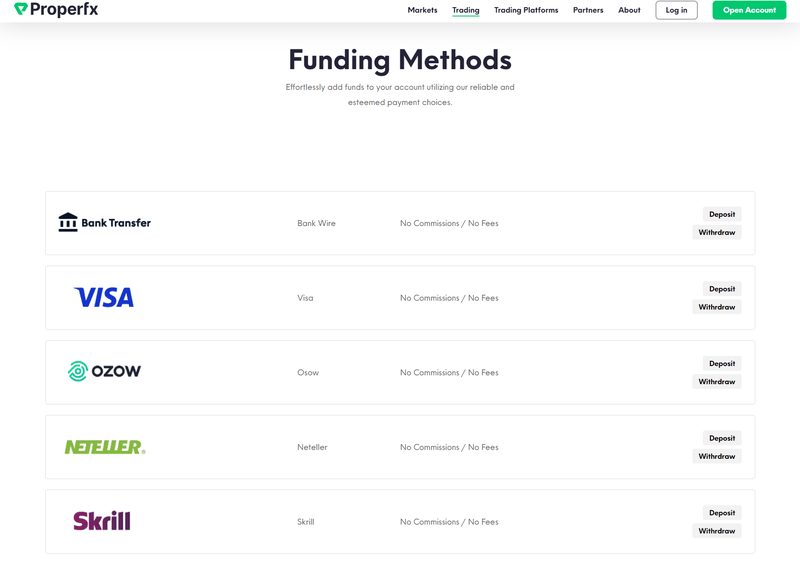
Task: Select Deposit for Bank Transfer
Action: tap(722, 214)
